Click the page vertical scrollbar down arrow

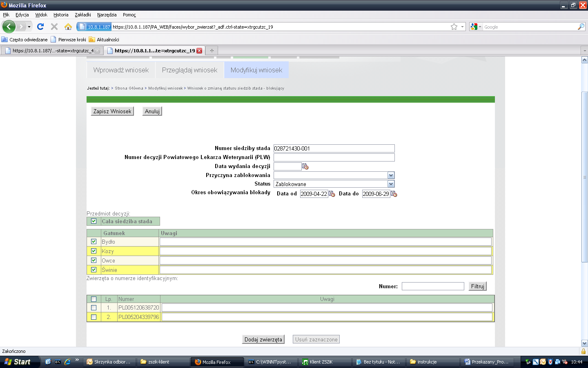click(584, 343)
